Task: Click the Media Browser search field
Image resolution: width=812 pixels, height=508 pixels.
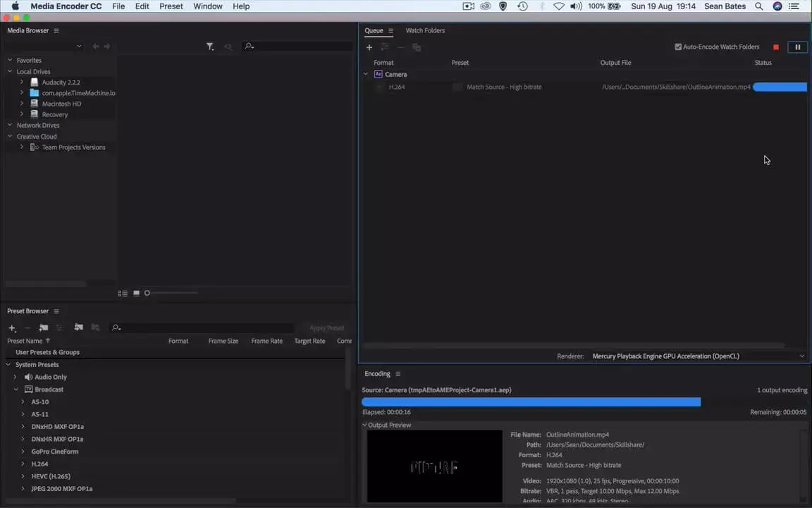Action: point(297,47)
